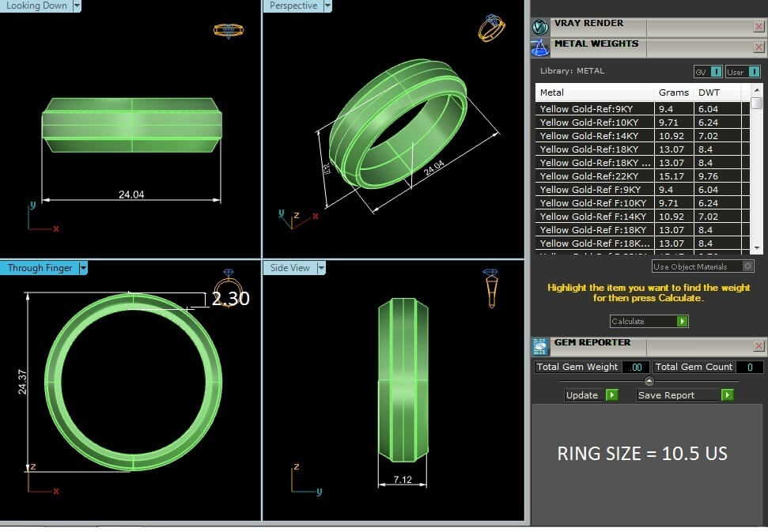This screenshot has height=532, width=768.
Task: Select the Through Finger viewport tab
Action: click(x=40, y=268)
